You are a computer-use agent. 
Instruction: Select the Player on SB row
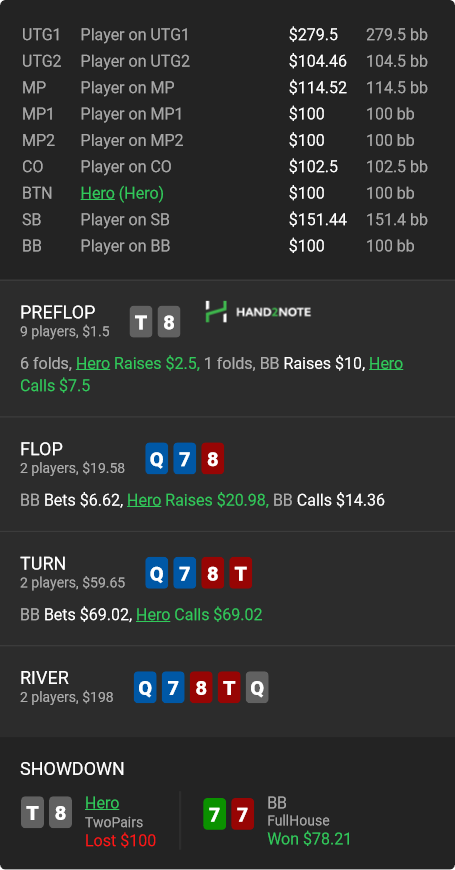[225, 220]
